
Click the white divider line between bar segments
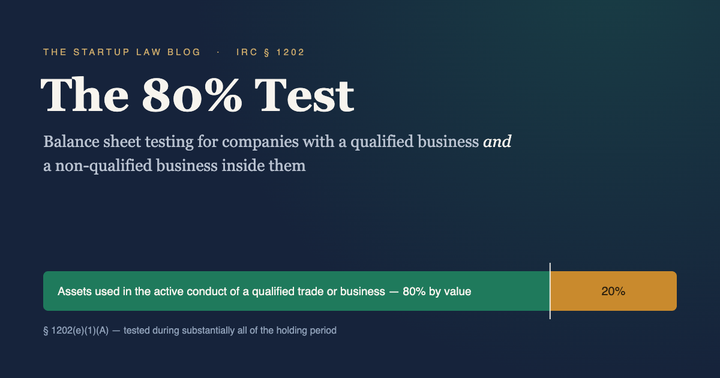[550, 291]
